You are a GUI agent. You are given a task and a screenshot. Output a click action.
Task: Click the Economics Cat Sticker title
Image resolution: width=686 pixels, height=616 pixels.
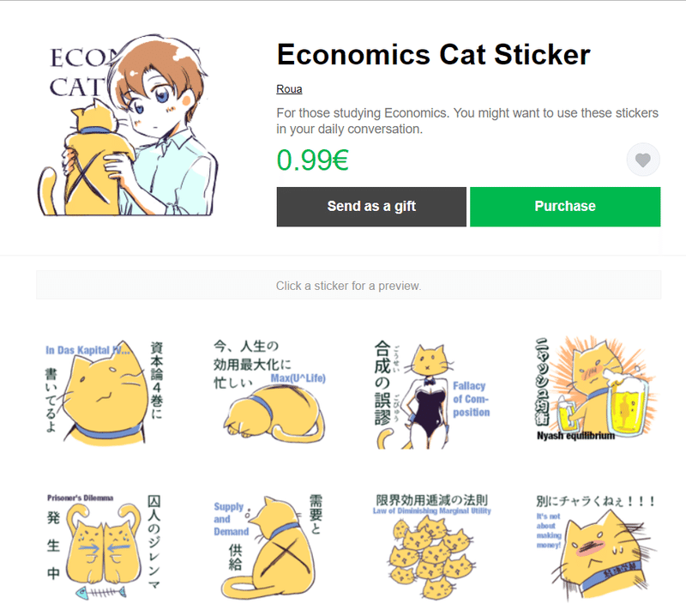click(434, 55)
